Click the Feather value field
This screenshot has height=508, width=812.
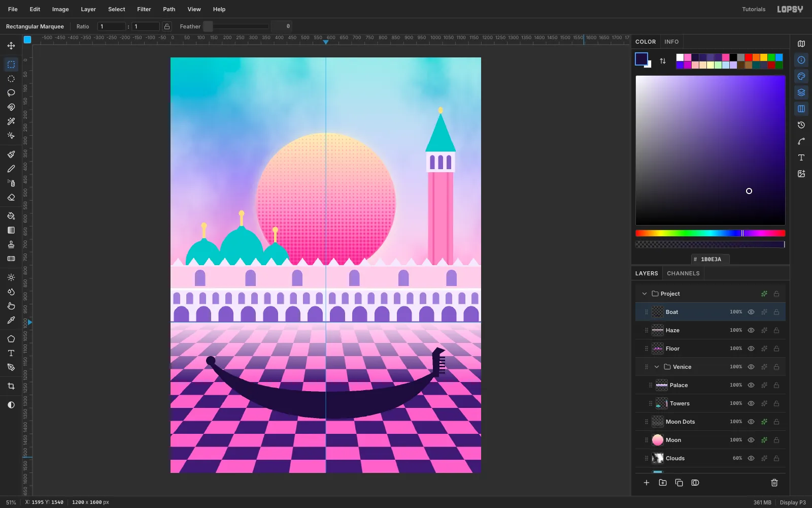coord(282,26)
